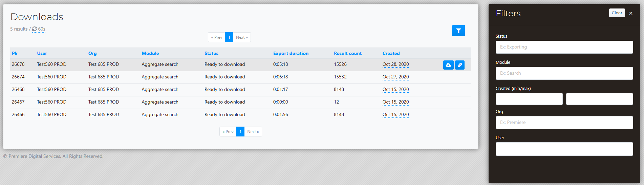Go to Next page in top pagination
The image size is (644, 185).
242,37
